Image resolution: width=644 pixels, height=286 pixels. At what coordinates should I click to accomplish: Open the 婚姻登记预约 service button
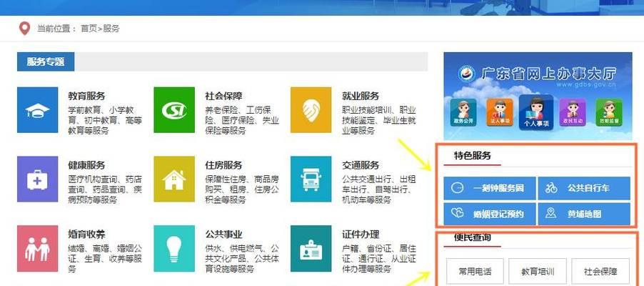coord(490,214)
